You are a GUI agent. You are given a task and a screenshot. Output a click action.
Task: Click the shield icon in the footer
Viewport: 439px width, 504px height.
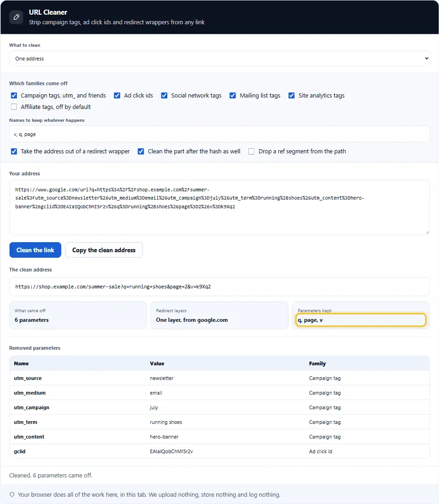pos(12,494)
